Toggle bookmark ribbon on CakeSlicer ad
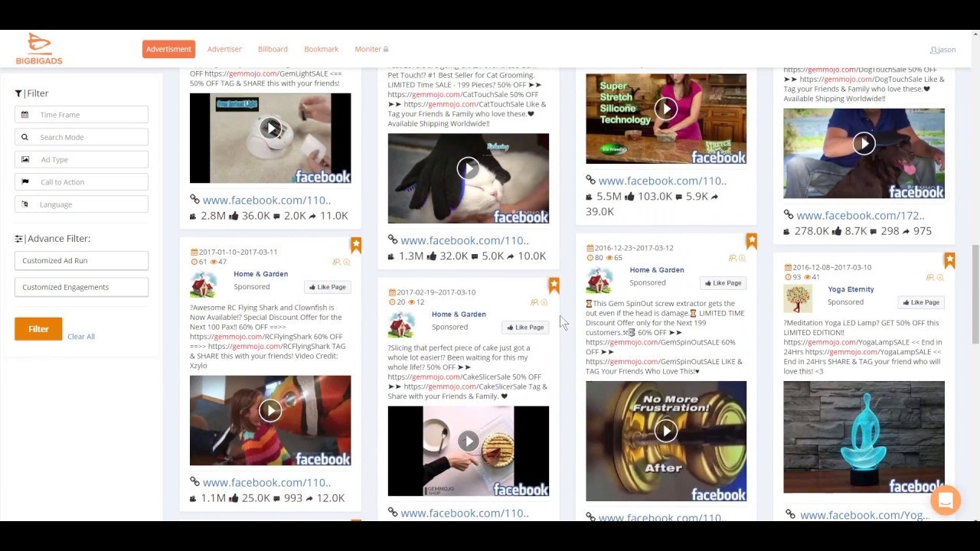The height and width of the screenshot is (551, 980). pos(554,285)
